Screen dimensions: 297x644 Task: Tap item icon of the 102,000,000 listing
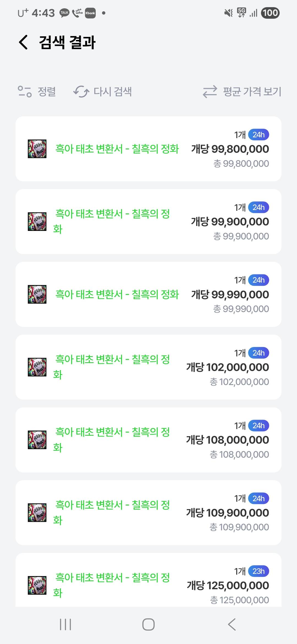point(37,367)
